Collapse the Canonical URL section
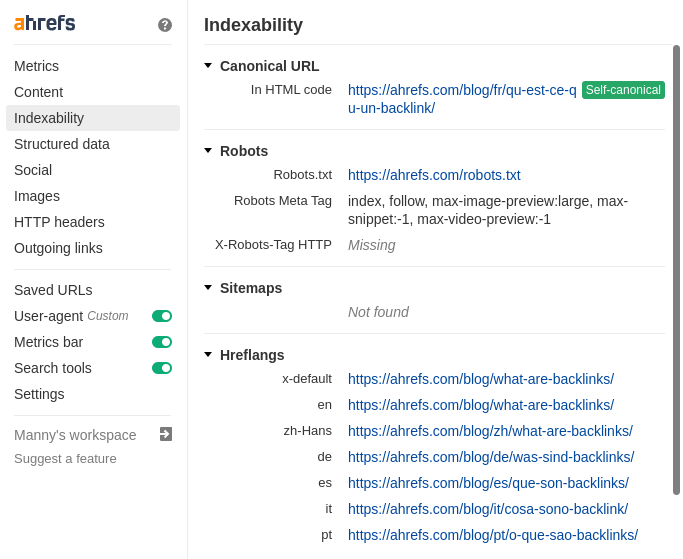Screen dimensions: 683x559 click(x=208, y=66)
